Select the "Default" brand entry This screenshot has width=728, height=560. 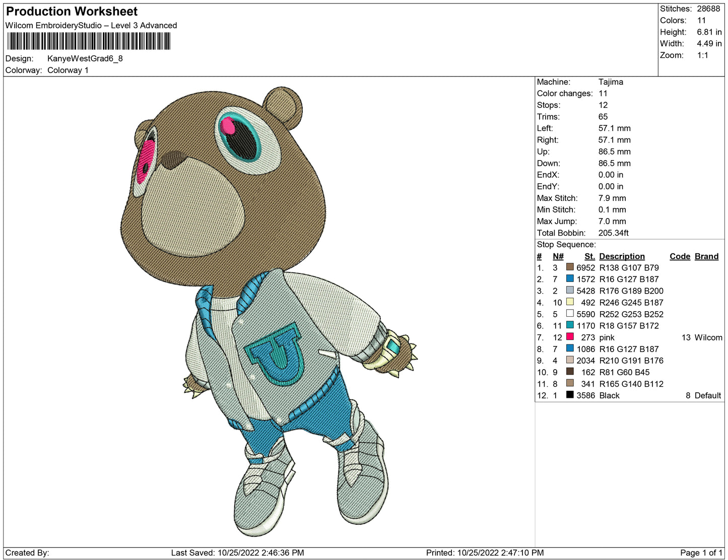point(708,395)
